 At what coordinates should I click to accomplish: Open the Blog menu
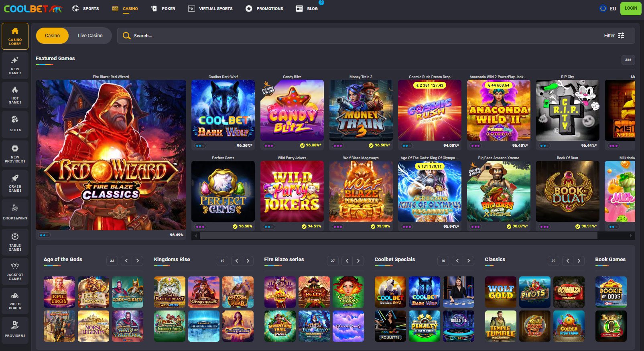(x=307, y=8)
